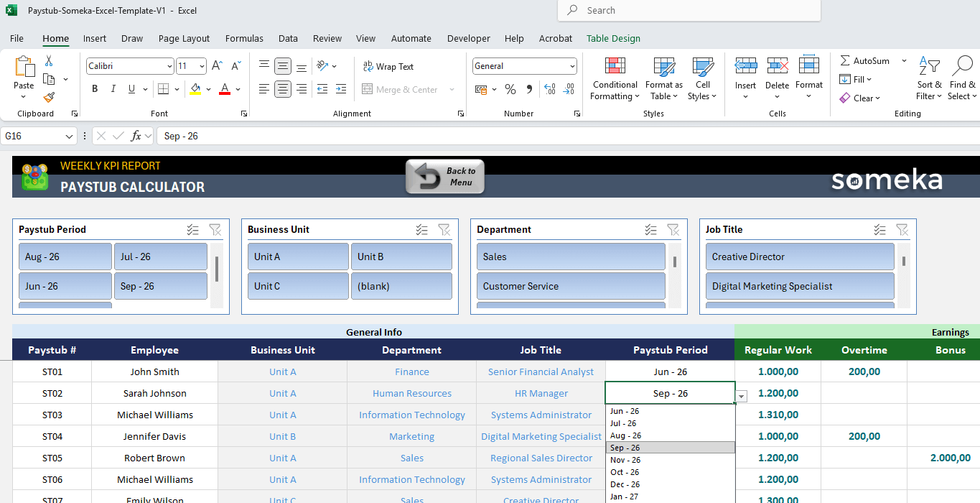Open the font name dropdown
980x503 pixels.
tap(169, 66)
